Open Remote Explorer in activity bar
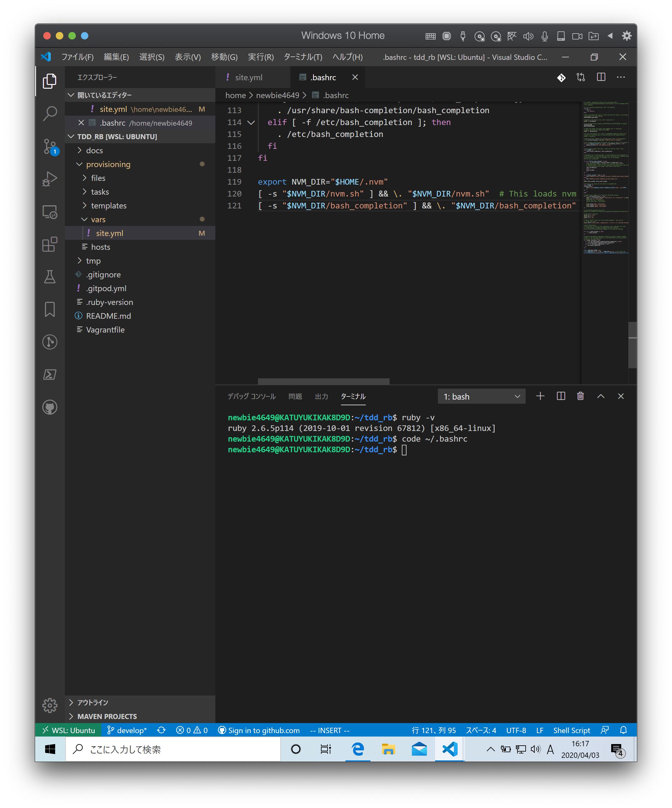The width and height of the screenshot is (672, 808). [x=50, y=212]
